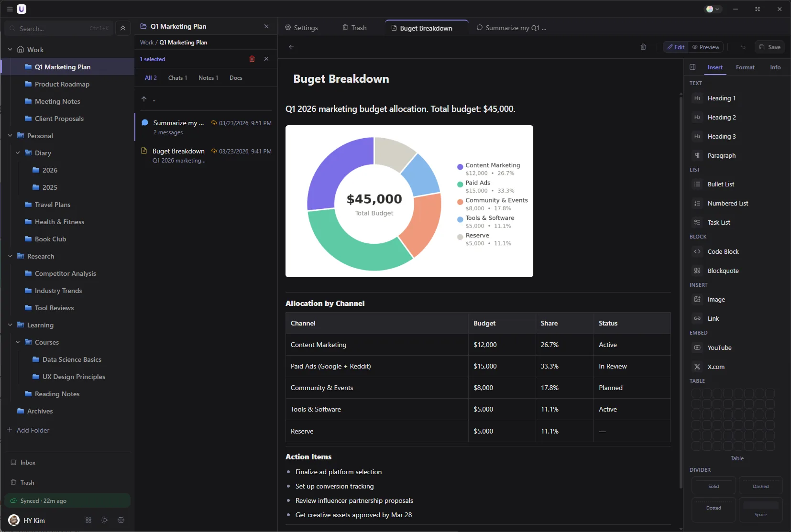Toggle light/dark theme with the sun icon
The width and height of the screenshot is (791, 532).
coord(104,521)
